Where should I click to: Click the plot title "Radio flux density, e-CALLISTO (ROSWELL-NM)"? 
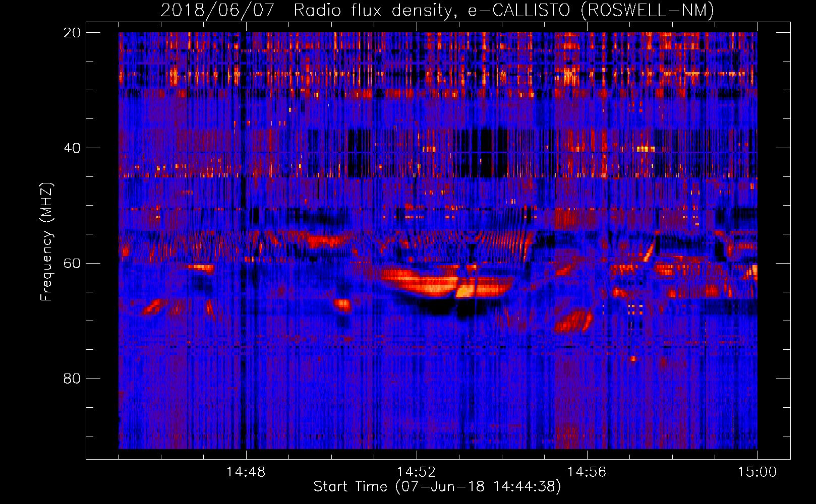click(x=503, y=10)
